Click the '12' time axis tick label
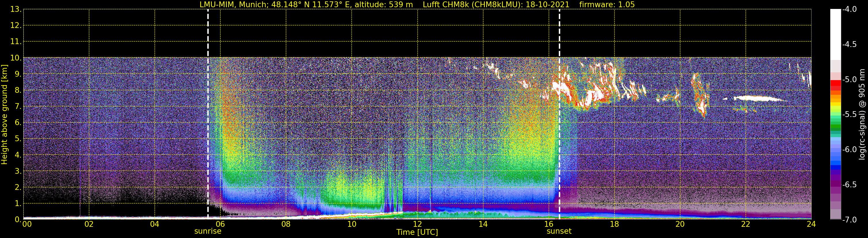868x238 pixels. click(x=417, y=224)
